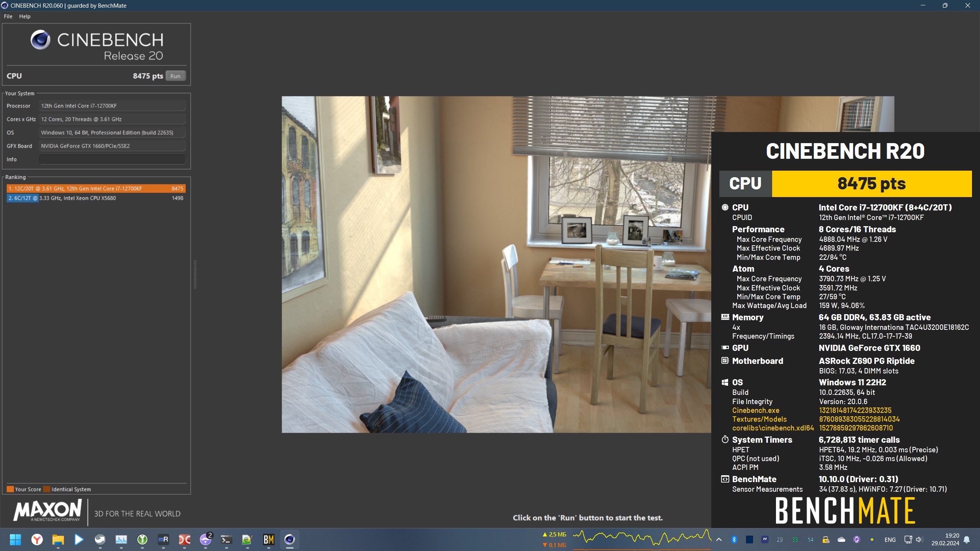Click the Cinebench taskbar icon
This screenshot has width=980, height=551.
click(x=289, y=540)
